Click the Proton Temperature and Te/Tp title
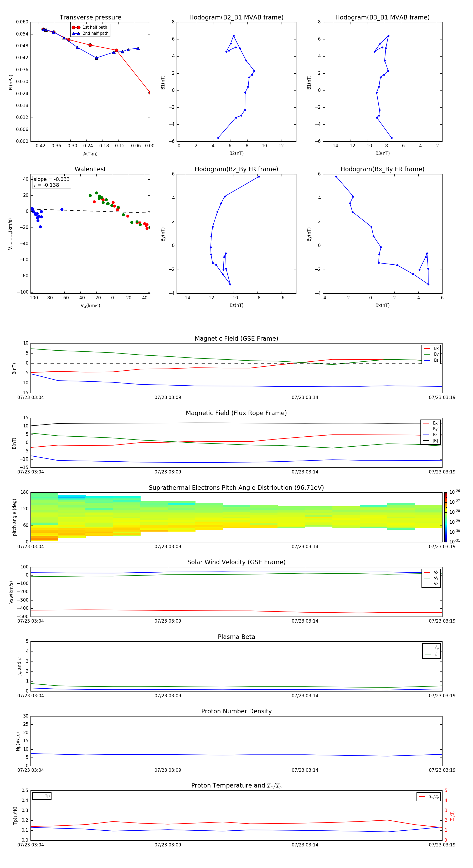 [x=236, y=786]
